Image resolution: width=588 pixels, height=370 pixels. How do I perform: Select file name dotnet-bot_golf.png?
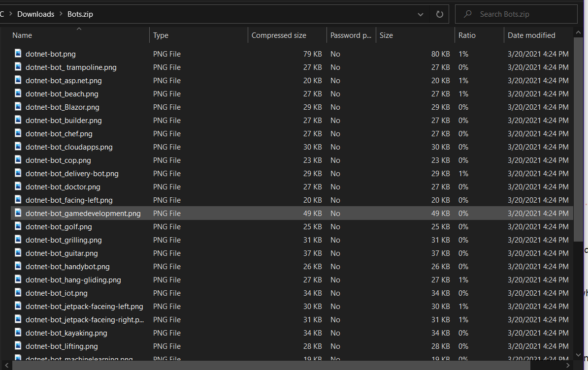coord(59,227)
